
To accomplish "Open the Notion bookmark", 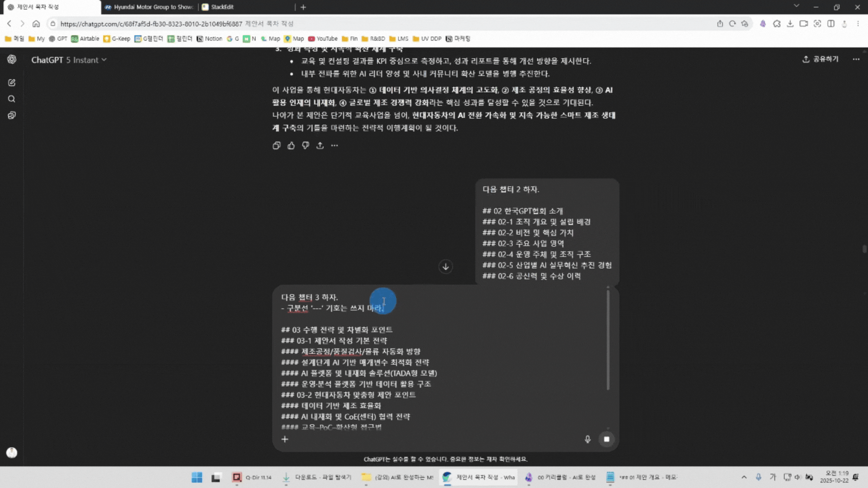I will click(x=209, y=39).
